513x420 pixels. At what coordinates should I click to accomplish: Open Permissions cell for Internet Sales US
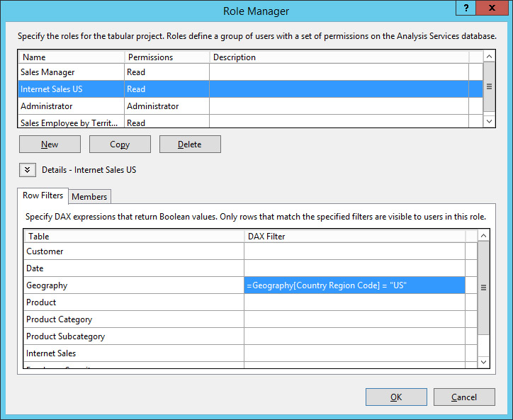[x=167, y=89]
